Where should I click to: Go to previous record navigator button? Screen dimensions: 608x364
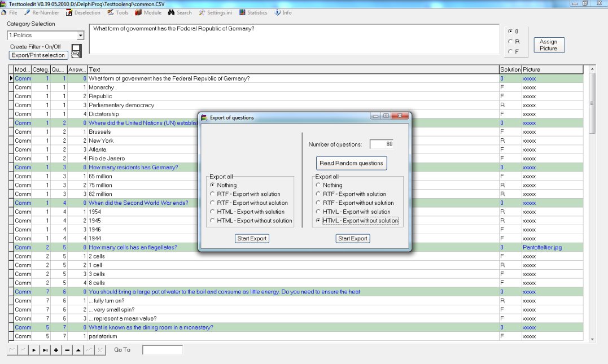pyautogui.click(x=23, y=350)
